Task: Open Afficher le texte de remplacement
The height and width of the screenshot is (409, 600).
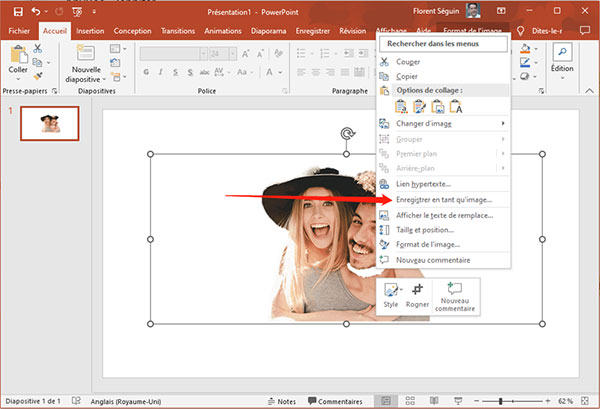Action: click(x=443, y=215)
